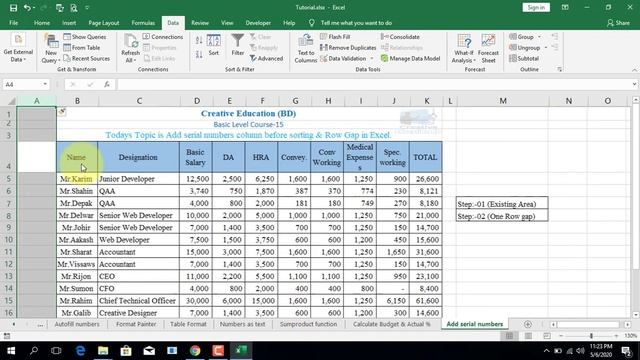640x360 pixels.
Task: Click Forecast Sheet
Action: point(488,49)
